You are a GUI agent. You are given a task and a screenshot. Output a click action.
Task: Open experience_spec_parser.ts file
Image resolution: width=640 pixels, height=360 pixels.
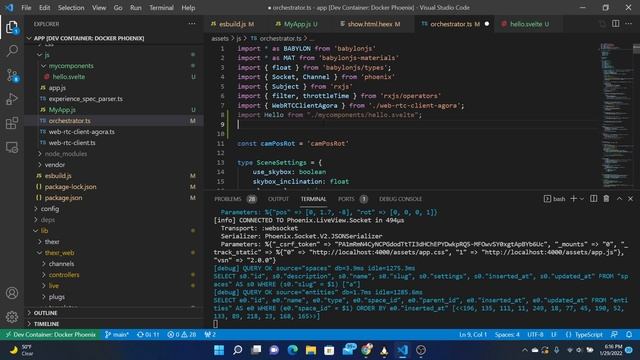pos(85,99)
